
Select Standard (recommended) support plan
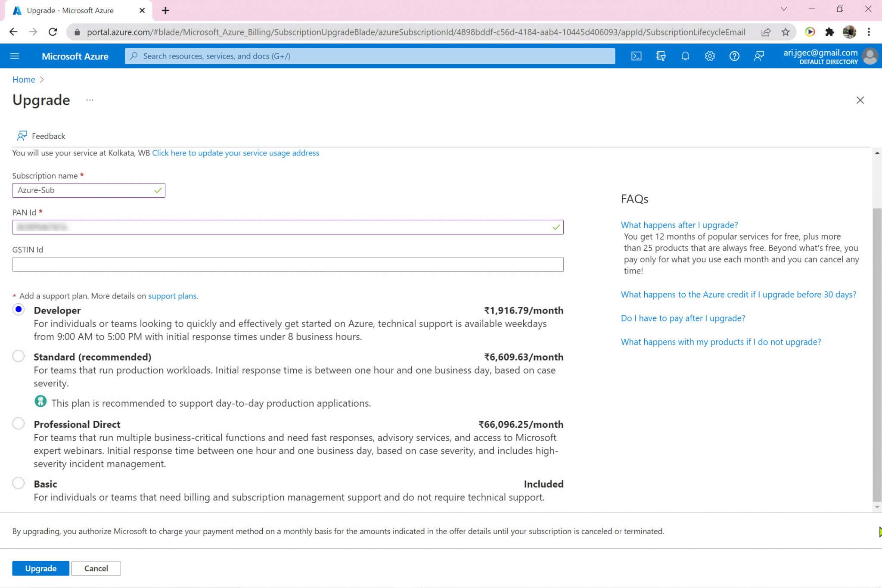19,356
